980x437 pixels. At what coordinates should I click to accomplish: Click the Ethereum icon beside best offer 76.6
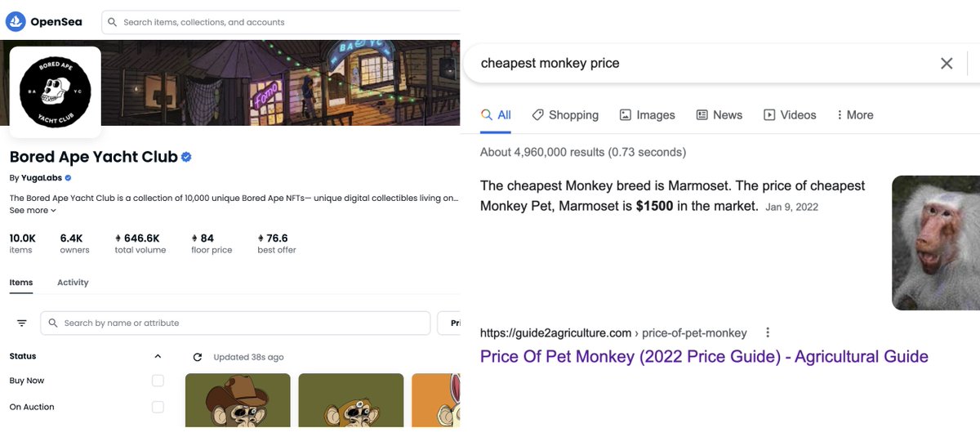pos(261,239)
